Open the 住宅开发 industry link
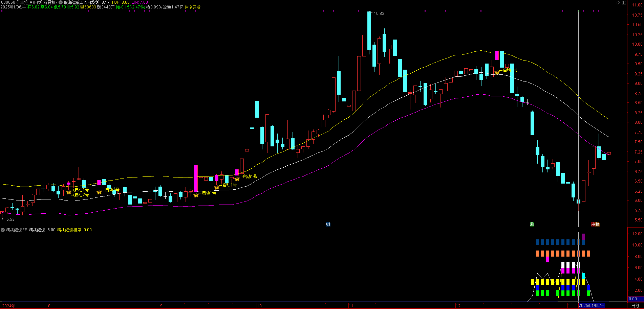The height and width of the screenshot is (309, 644). (x=193, y=7)
